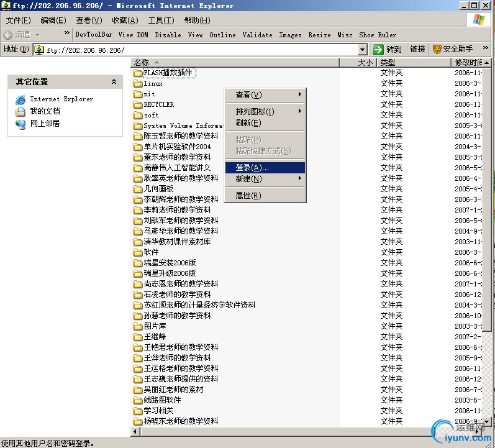Click the Network Neighborhood icon in sidebar
The image size is (495, 448).
[20, 124]
